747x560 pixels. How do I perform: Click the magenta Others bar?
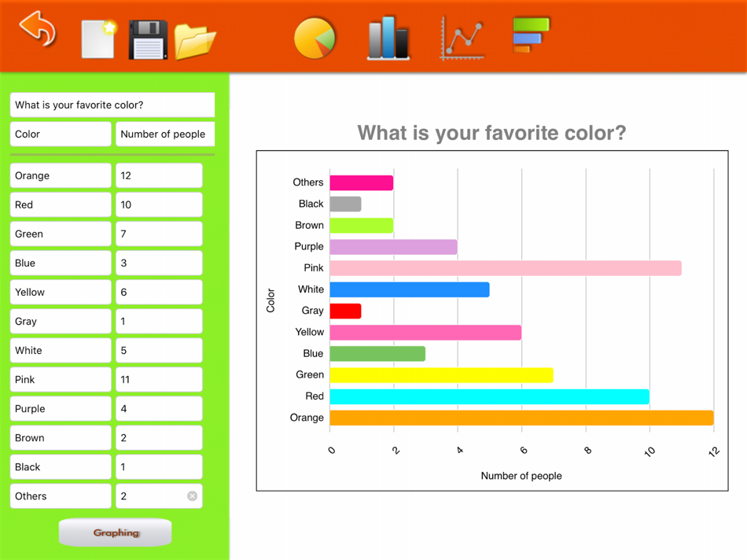pyautogui.click(x=362, y=182)
